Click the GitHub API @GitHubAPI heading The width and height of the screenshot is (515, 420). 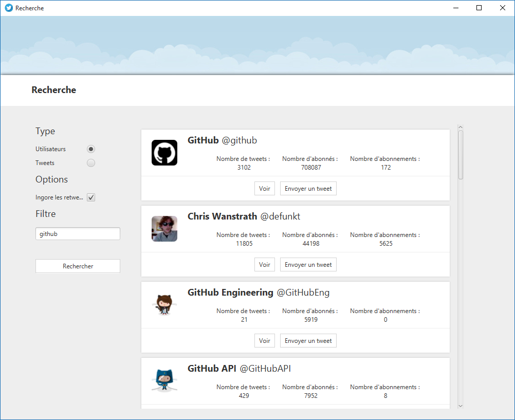point(239,369)
